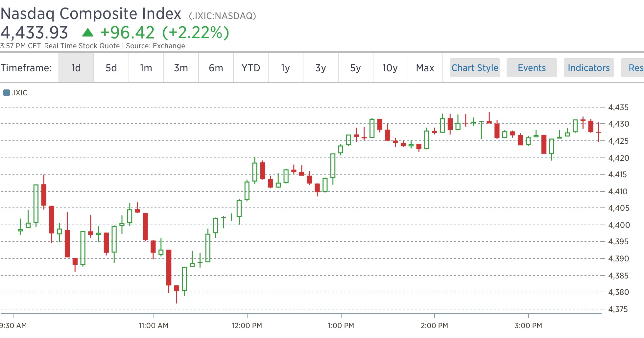Open the Events dropdown

click(532, 68)
